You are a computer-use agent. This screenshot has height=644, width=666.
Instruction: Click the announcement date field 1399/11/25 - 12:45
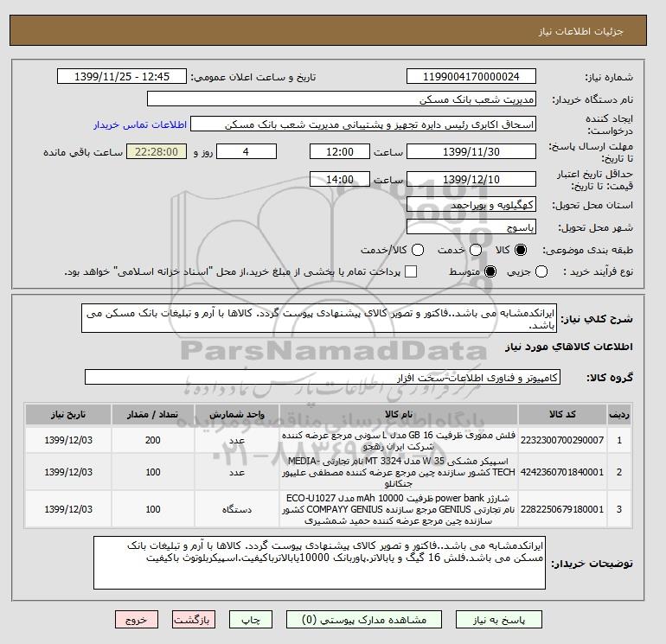(x=122, y=76)
